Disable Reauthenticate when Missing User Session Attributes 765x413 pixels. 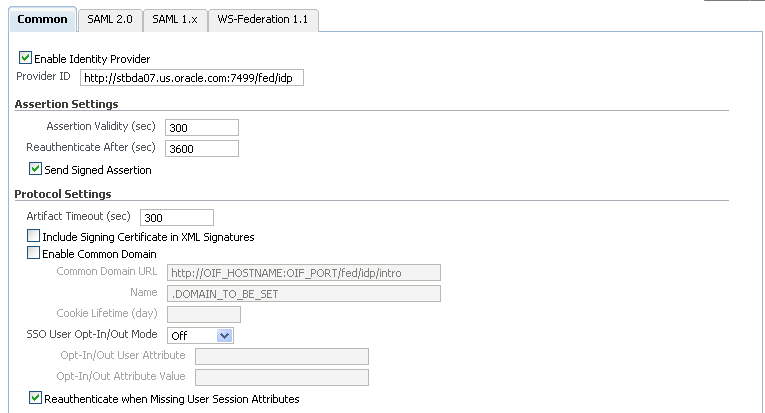point(36,398)
